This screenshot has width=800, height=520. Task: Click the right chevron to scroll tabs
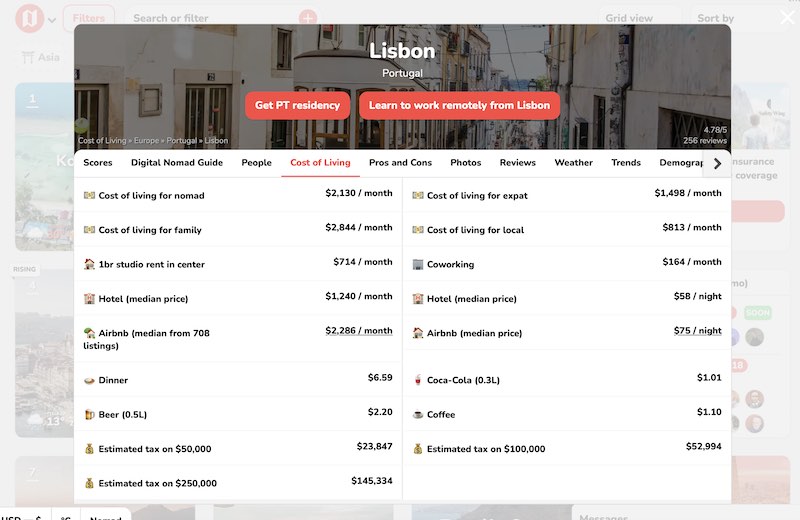coord(717,163)
